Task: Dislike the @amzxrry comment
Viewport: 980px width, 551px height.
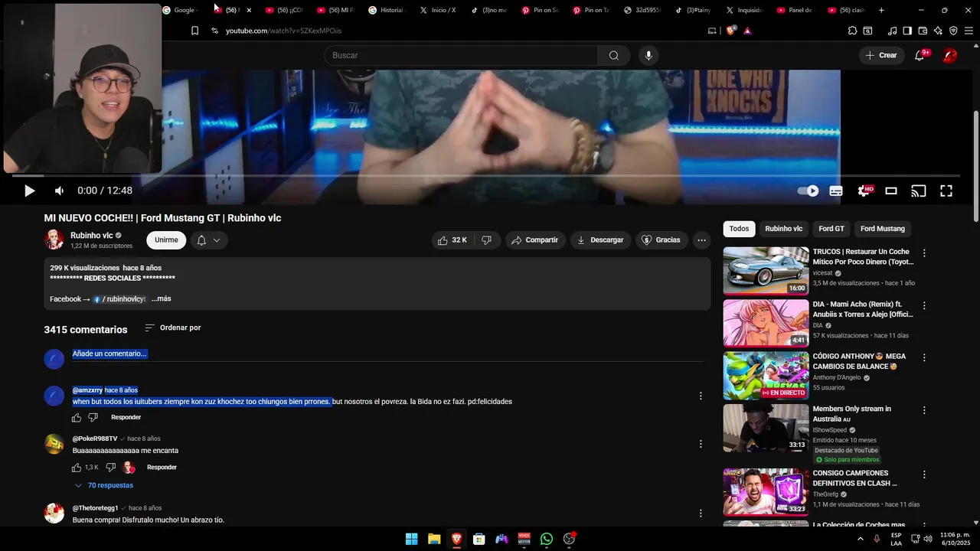Action: click(x=93, y=418)
